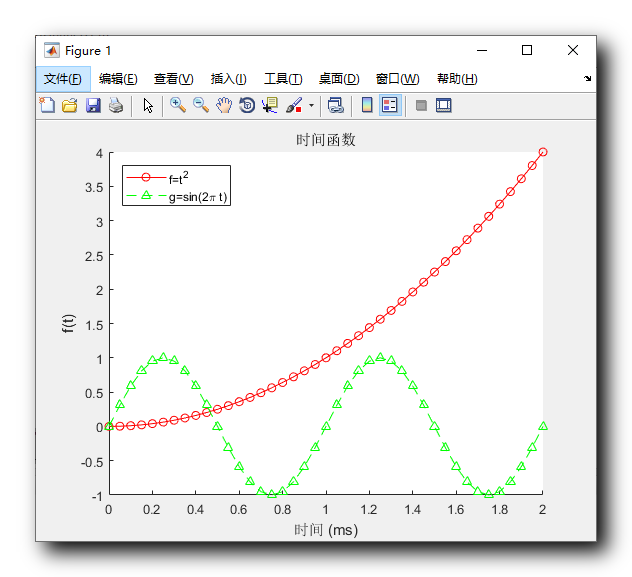Click the x-axis label 时间 (ms)
The height and width of the screenshot is (577, 632).
(326, 530)
